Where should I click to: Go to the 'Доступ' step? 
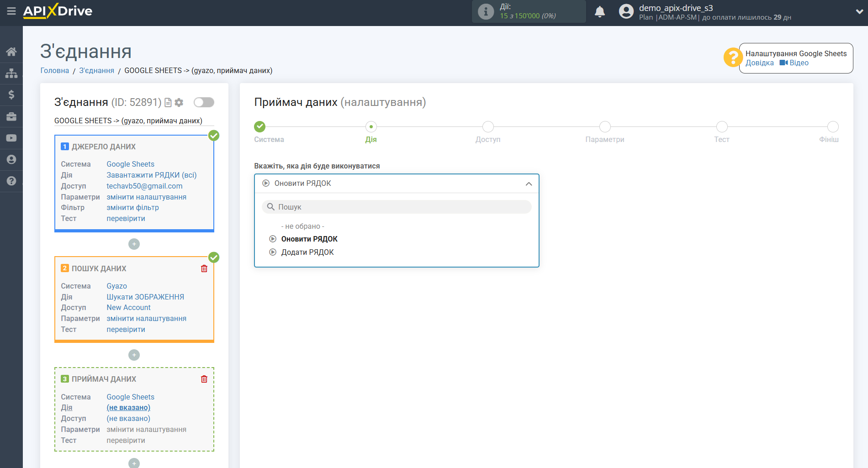488,127
